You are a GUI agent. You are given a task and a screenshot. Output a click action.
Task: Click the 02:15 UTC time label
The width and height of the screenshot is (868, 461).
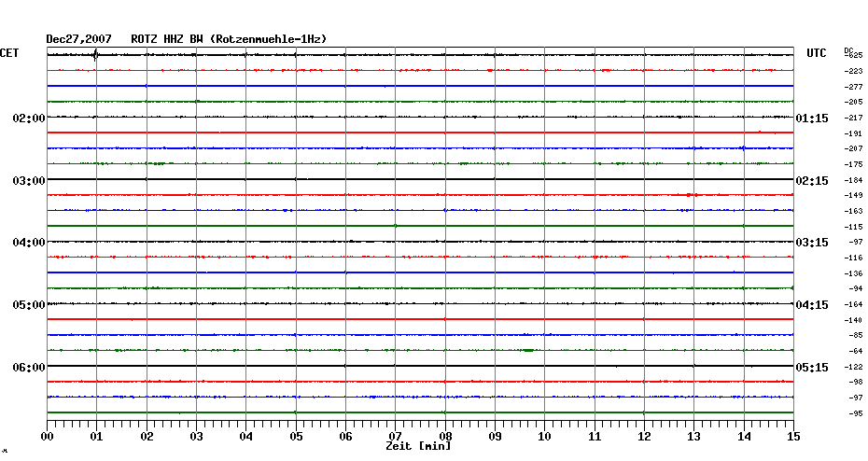812,181
